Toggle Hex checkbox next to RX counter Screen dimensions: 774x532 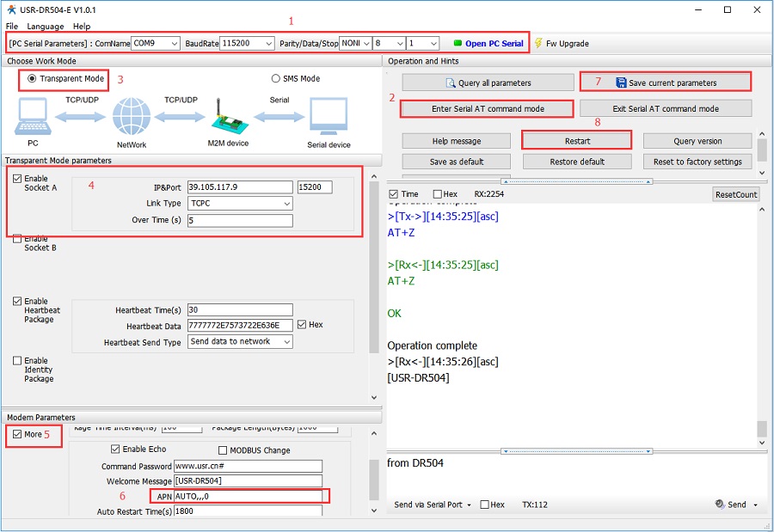coord(438,194)
